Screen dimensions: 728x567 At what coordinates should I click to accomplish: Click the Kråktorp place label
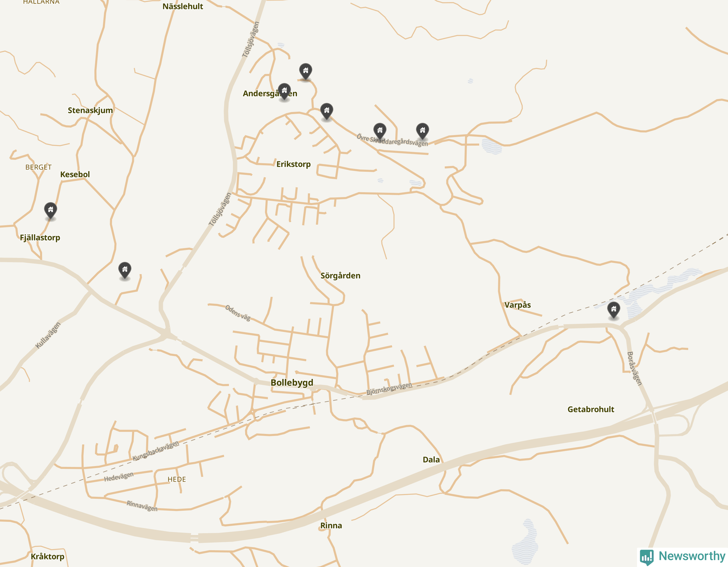pyautogui.click(x=47, y=556)
